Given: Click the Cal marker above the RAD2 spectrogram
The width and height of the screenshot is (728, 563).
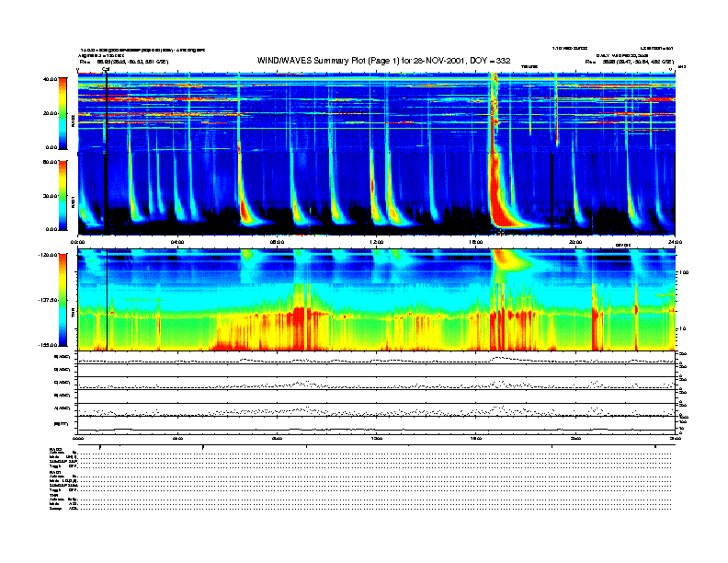Looking at the screenshot, I should [x=106, y=70].
